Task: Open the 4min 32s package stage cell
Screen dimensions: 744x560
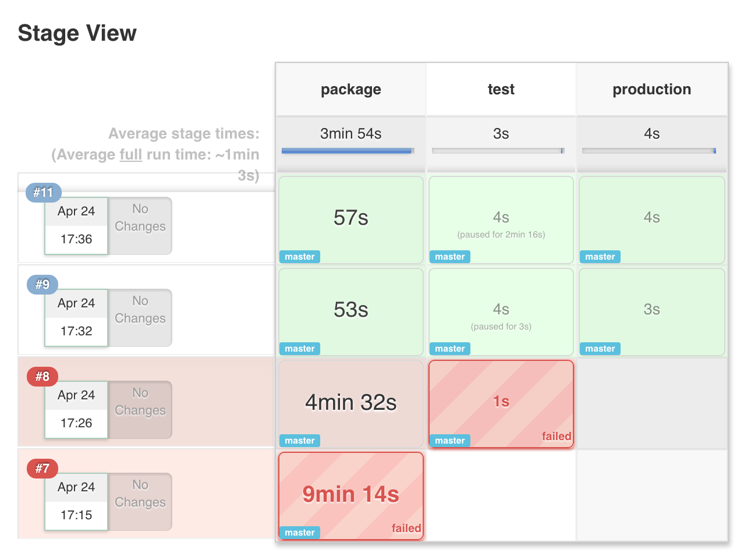Action: pyautogui.click(x=351, y=404)
